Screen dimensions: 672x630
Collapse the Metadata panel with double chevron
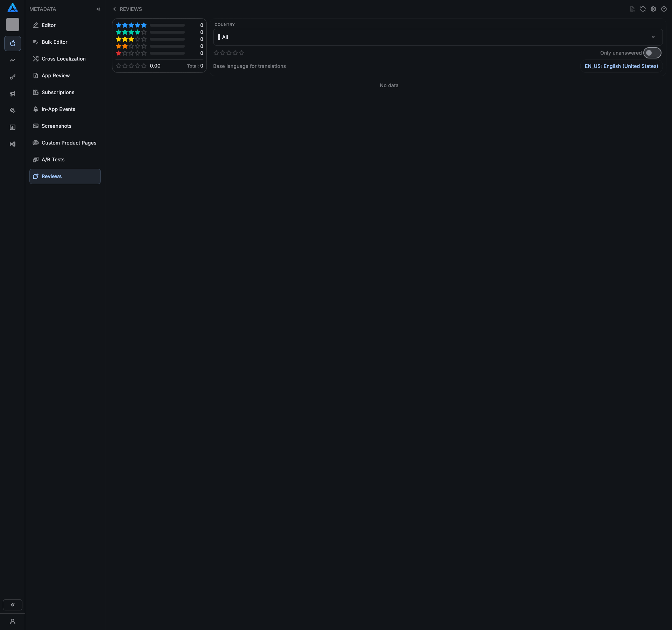pyautogui.click(x=98, y=9)
